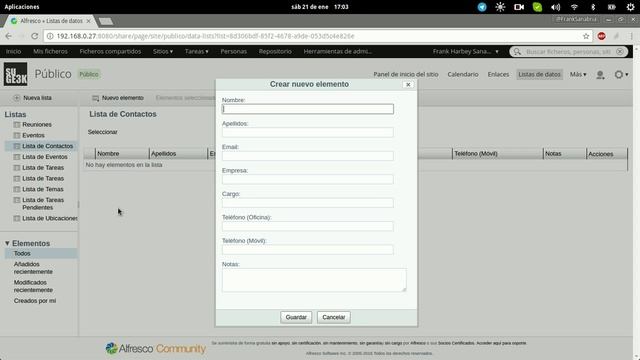Select Lista de Tareas Pendientes
The width and height of the screenshot is (640, 360).
pyautogui.click(x=43, y=204)
